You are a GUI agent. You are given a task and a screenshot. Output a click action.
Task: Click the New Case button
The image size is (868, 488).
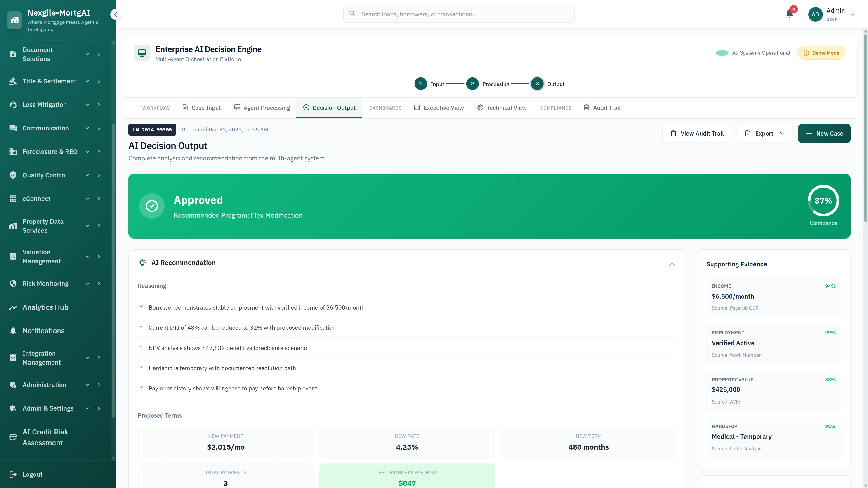click(x=824, y=133)
